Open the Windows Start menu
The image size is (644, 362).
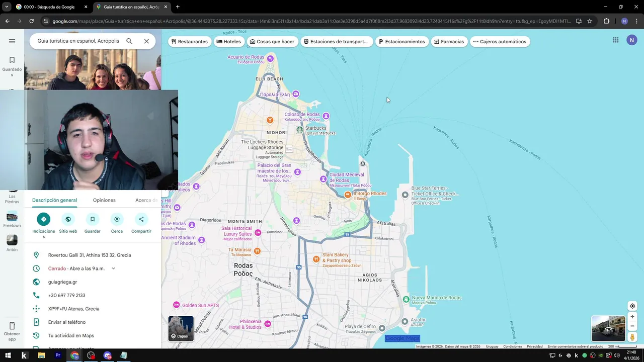[x=8, y=355]
